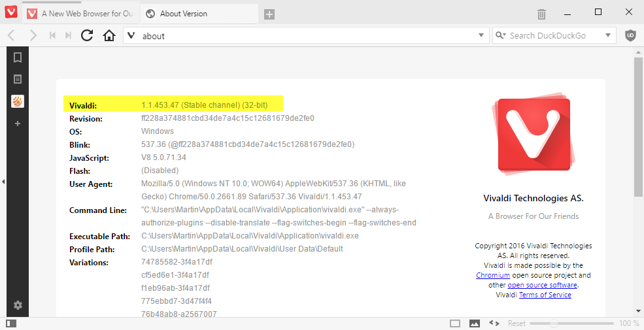Click the Command Line label
Image resolution: width=644 pixels, height=330 pixels.
pos(98,210)
